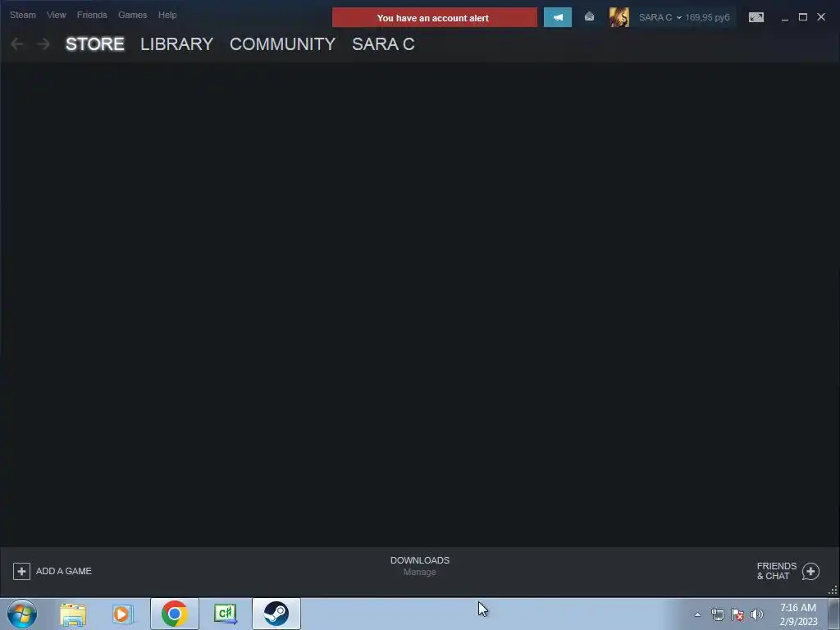This screenshot has height=630, width=840.
Task: Open the SARA C profile tab
Action: tap(383, 44)
